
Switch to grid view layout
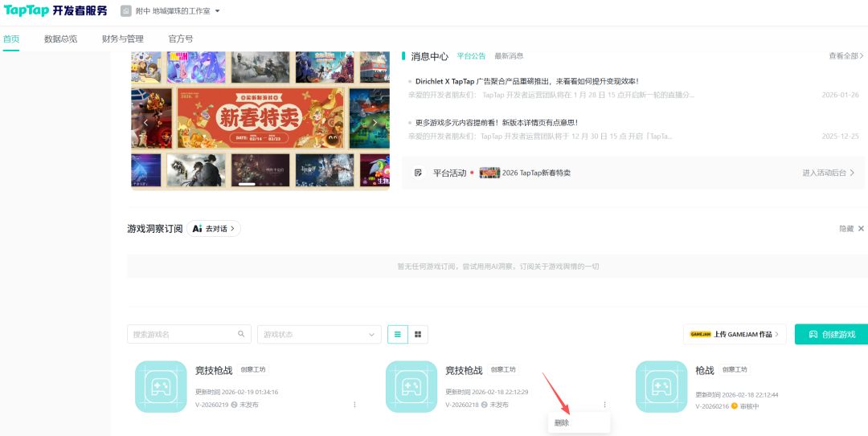pyautogui.click(x=418, y=334)
